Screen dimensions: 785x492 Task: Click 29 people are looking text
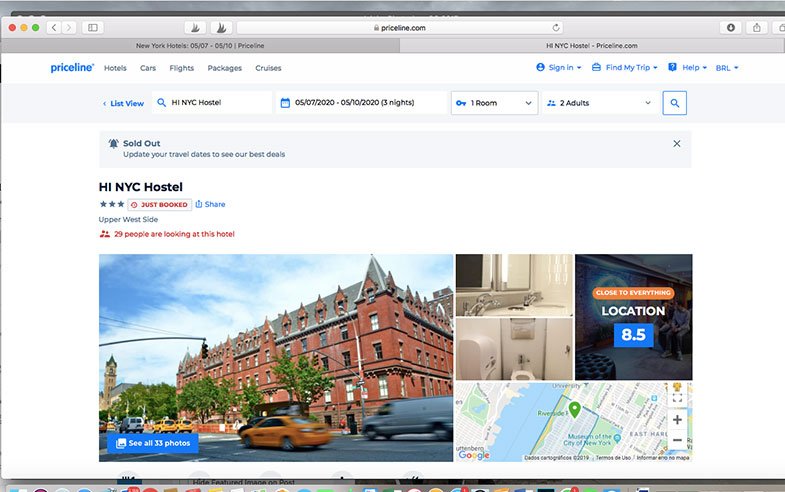tap(174, 234)
